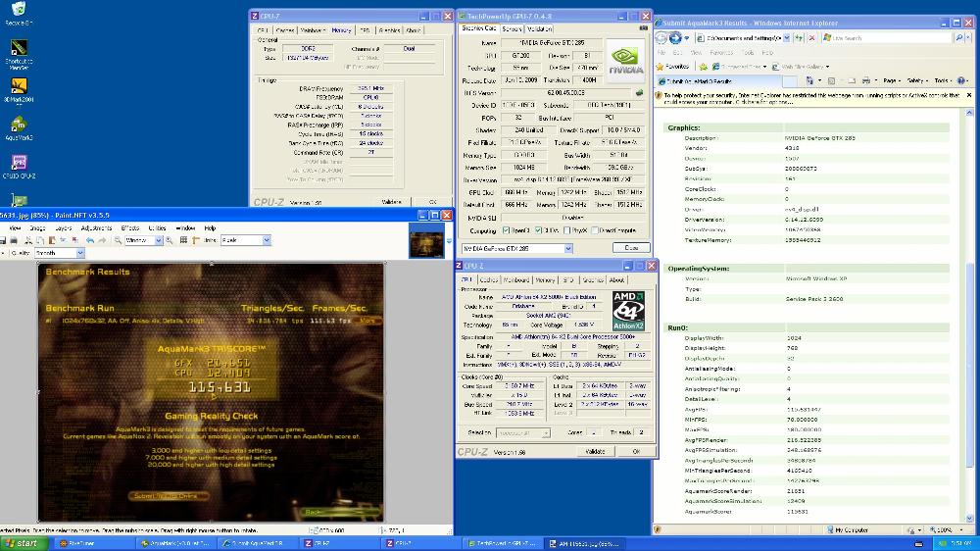Viewport: 980px width, 551px height.
Task: Stop page loading in Internet Explorer
Action: [x=811, y=38]
